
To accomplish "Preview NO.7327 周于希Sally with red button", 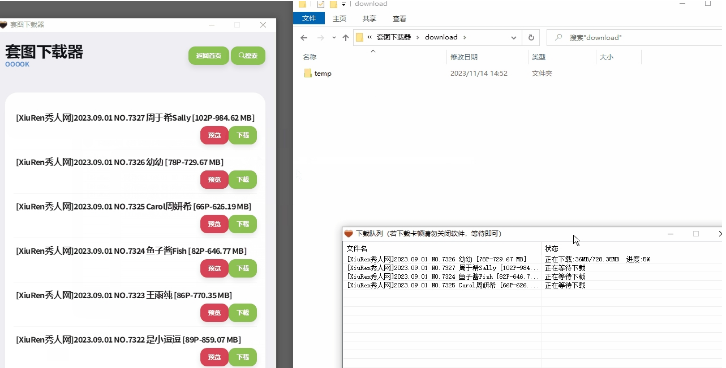I will coord(214,135).
